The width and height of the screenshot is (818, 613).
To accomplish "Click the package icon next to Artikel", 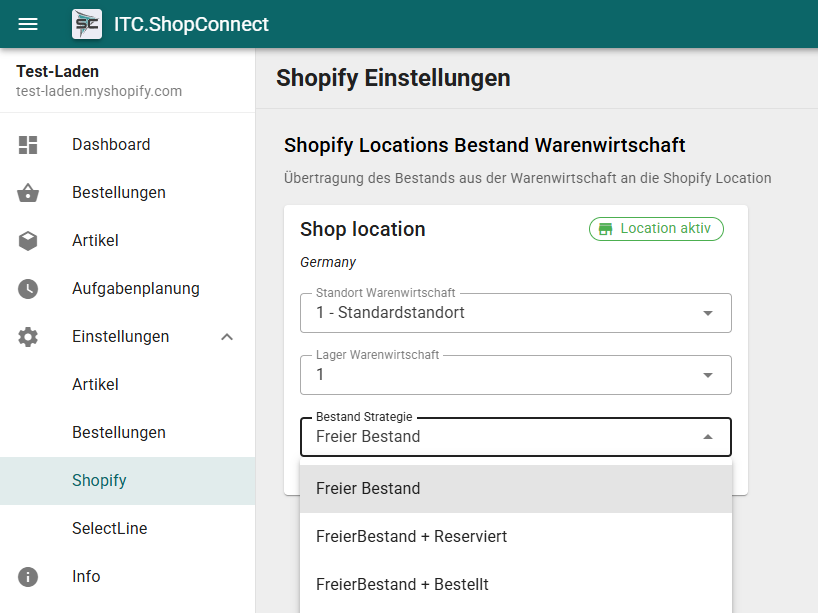I will [x=28, y=240].
